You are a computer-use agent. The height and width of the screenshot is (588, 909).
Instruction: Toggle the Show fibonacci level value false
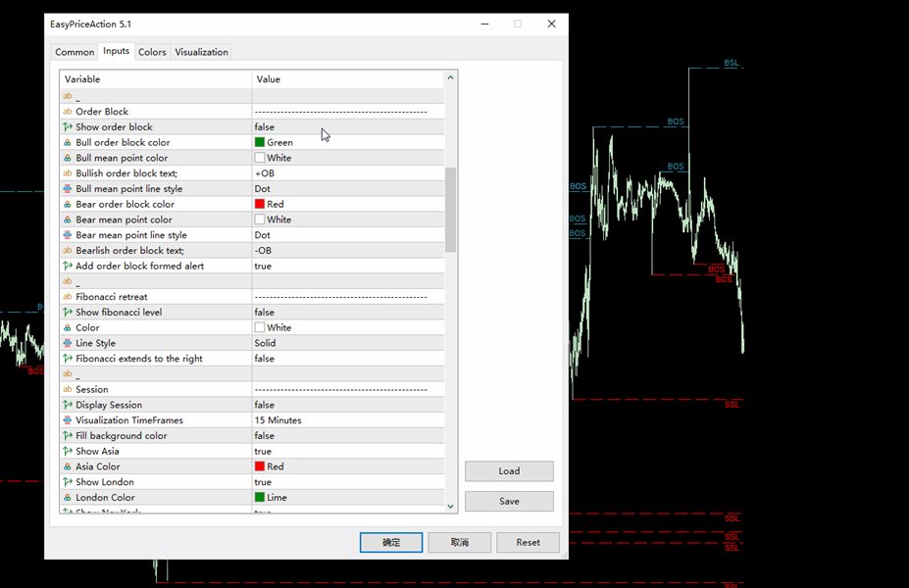pos(347,313)
